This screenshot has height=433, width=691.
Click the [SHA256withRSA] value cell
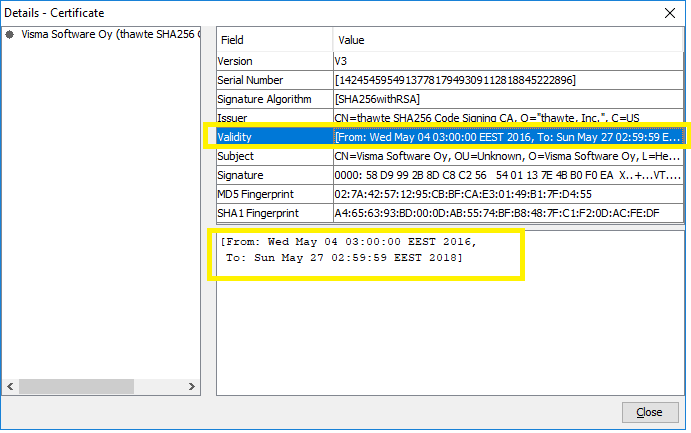(508, 99)
